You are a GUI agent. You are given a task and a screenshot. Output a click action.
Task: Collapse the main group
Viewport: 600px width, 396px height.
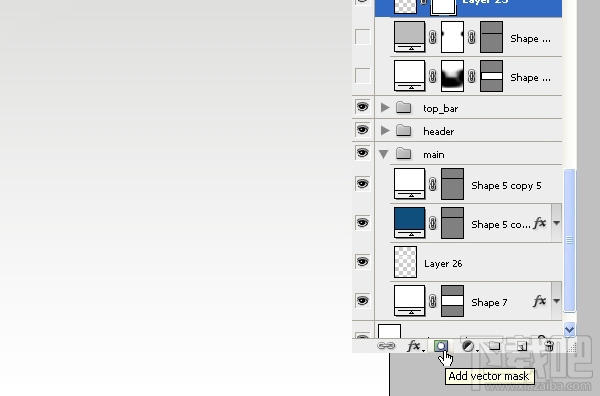[x=383, y=154]
